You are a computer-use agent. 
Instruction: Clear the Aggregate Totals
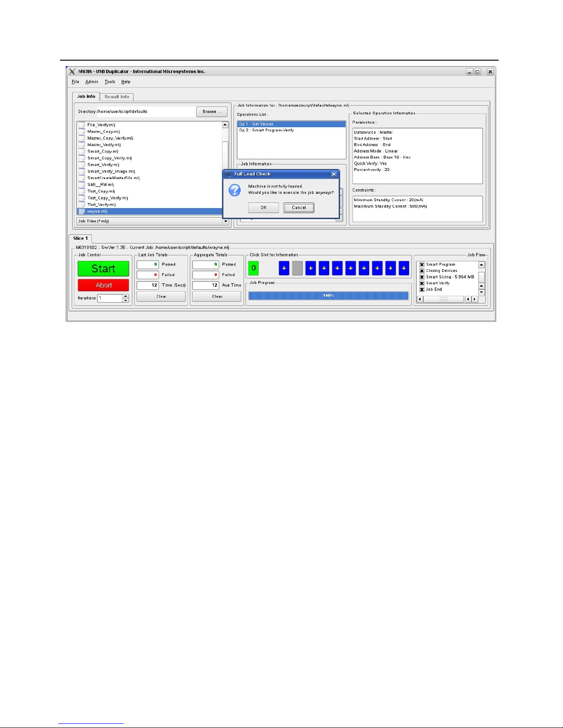click(x=217, y=297)
